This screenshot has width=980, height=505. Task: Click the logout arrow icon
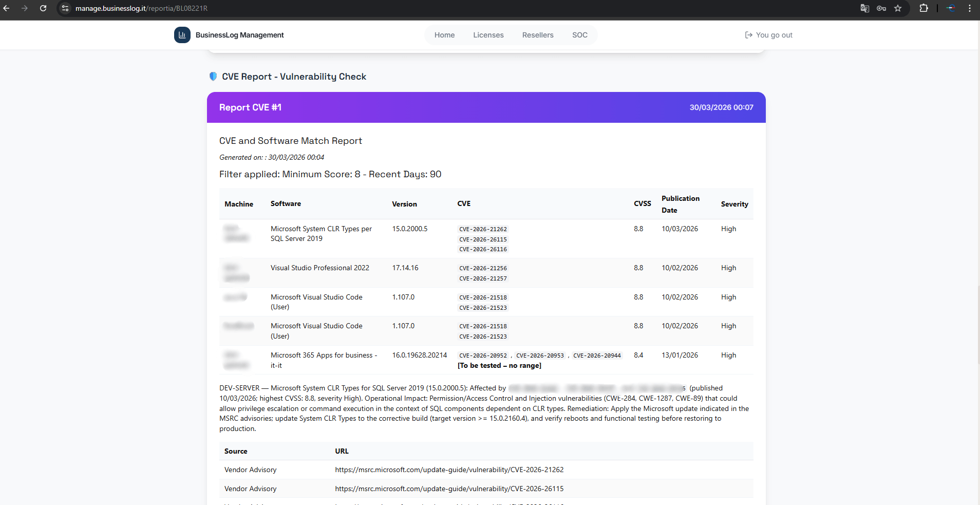point(749,35)
